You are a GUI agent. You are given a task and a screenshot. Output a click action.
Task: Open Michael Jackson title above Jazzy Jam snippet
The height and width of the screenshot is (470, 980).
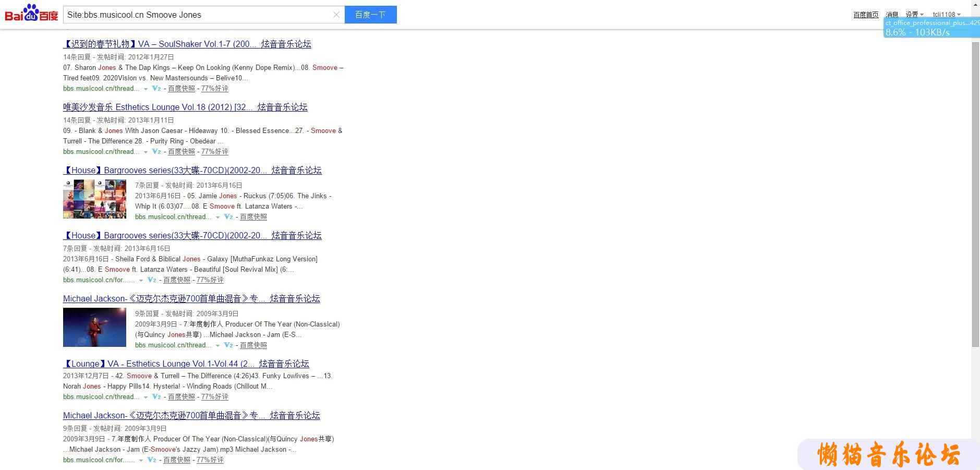coord(191,416)
